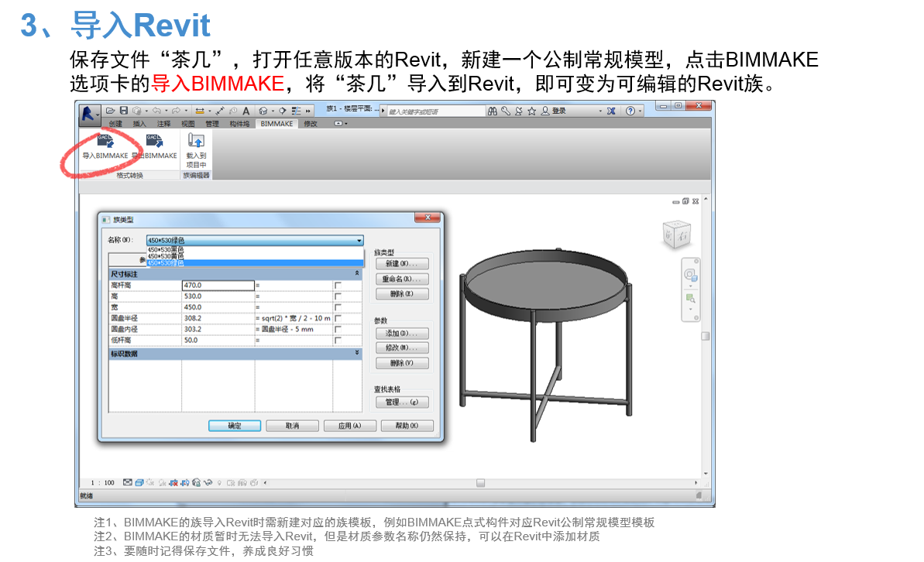Click the 添加(D)... parameter button
This screenshot has width=924, height=562.
pos(402,333)
